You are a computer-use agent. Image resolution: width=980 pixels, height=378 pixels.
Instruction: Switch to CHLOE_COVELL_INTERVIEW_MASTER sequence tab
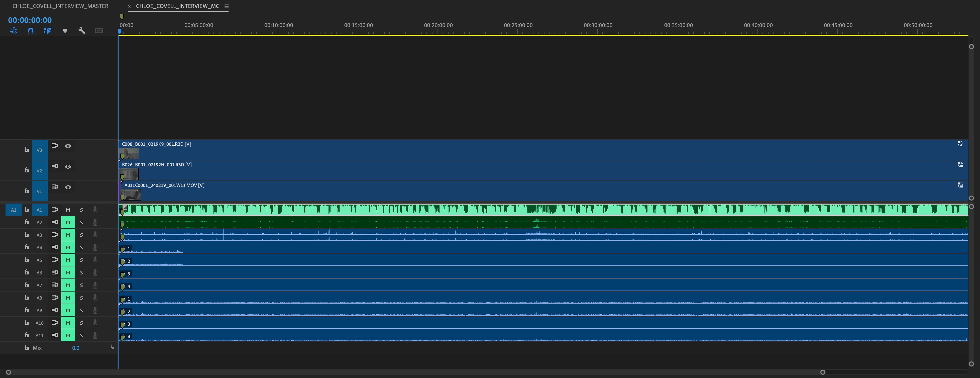tap(60, 6)
